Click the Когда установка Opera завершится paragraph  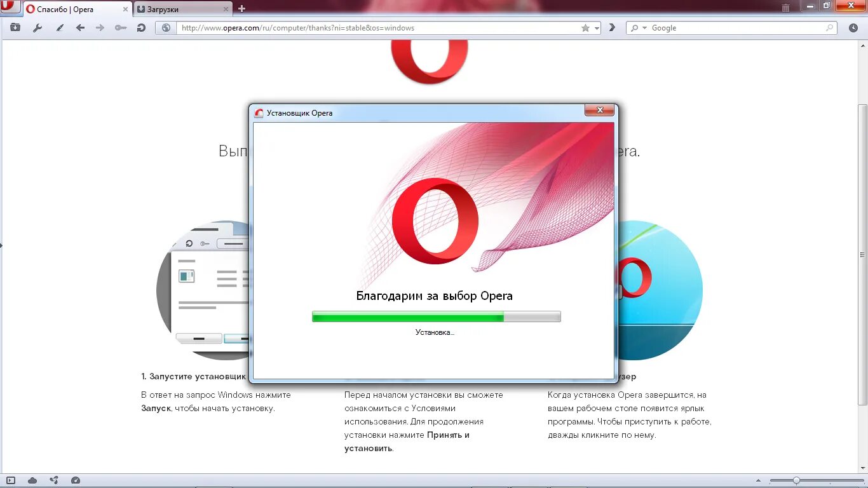(630, 415)
